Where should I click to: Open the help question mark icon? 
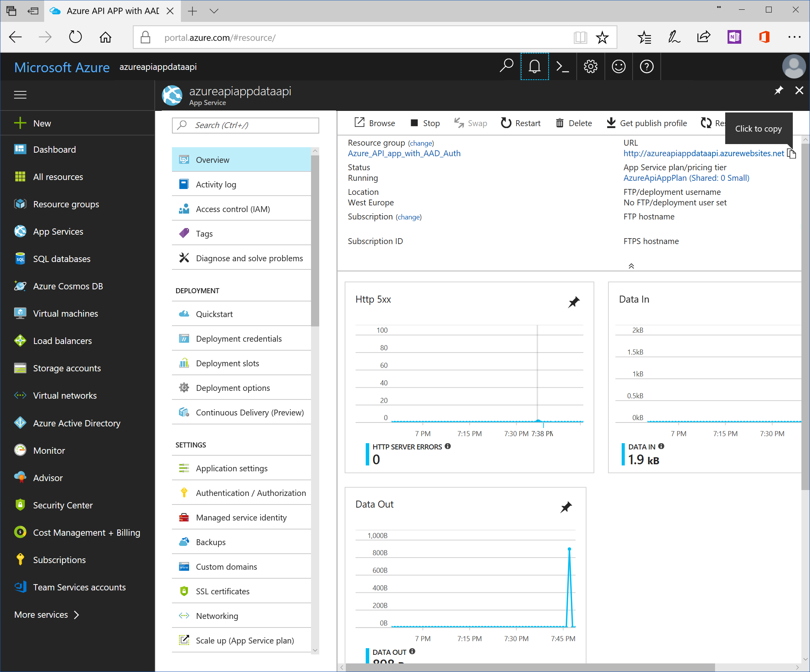coord(646,67)
